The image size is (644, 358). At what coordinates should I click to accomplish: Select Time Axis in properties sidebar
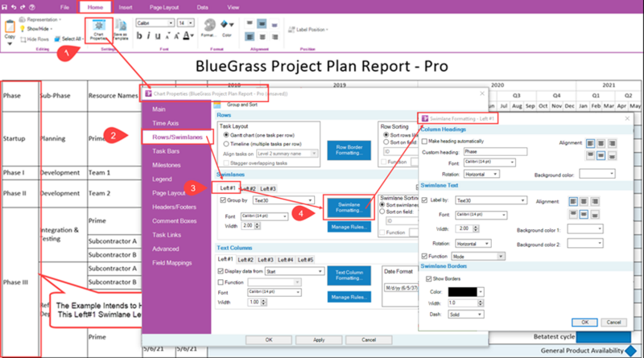point(165,123)
